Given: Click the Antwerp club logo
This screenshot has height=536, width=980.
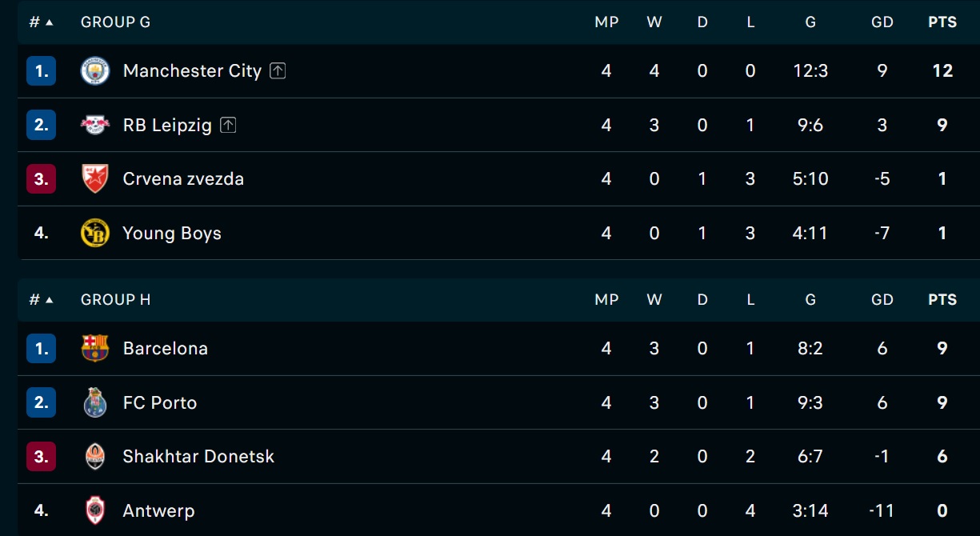Looking at the screenshot, I should coord(95,510).
